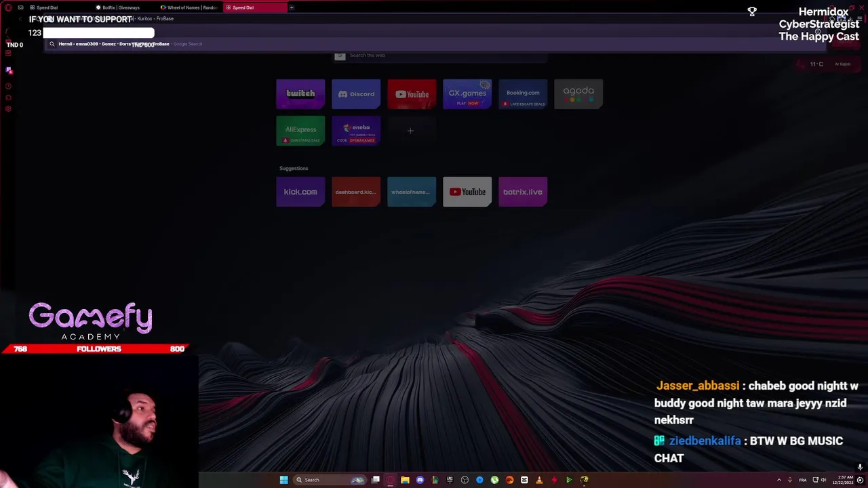Open Epic Games Launcher from taskbar
Viewport: 868px width, 488px height.
coord(450,480)
